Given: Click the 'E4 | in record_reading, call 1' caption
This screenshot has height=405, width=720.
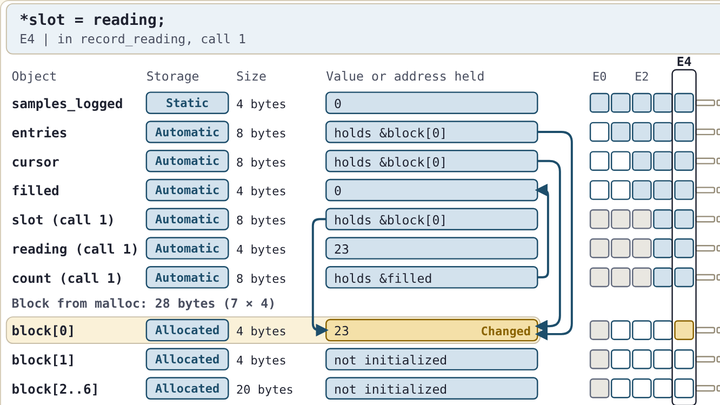Looking at the screenshot, I should (x=133, y=39).
